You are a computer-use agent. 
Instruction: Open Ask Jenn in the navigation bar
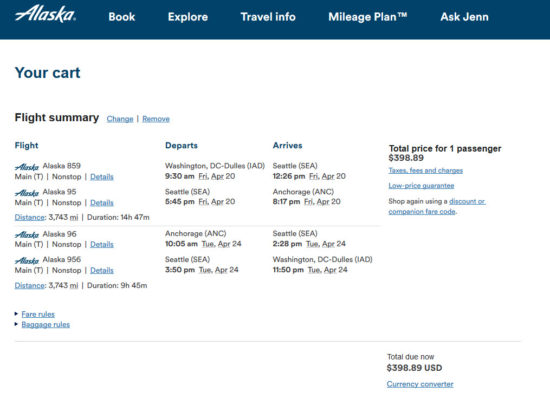464,17
